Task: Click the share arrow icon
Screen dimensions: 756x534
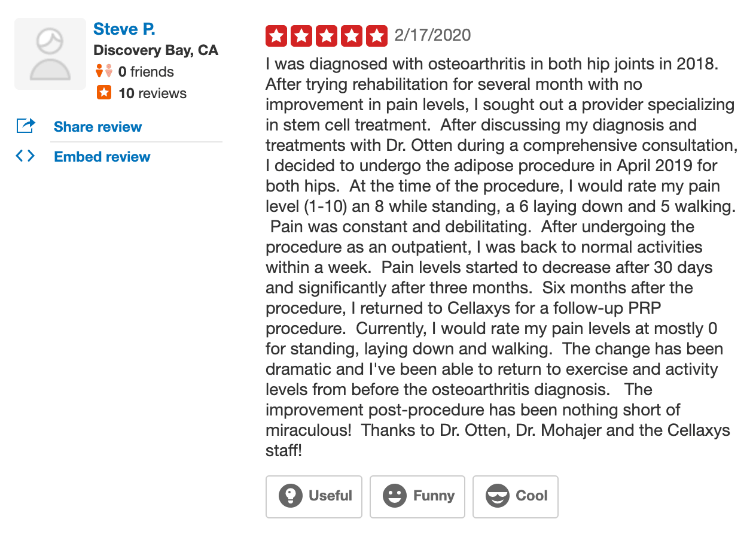Action: click(x=26, y=126)
